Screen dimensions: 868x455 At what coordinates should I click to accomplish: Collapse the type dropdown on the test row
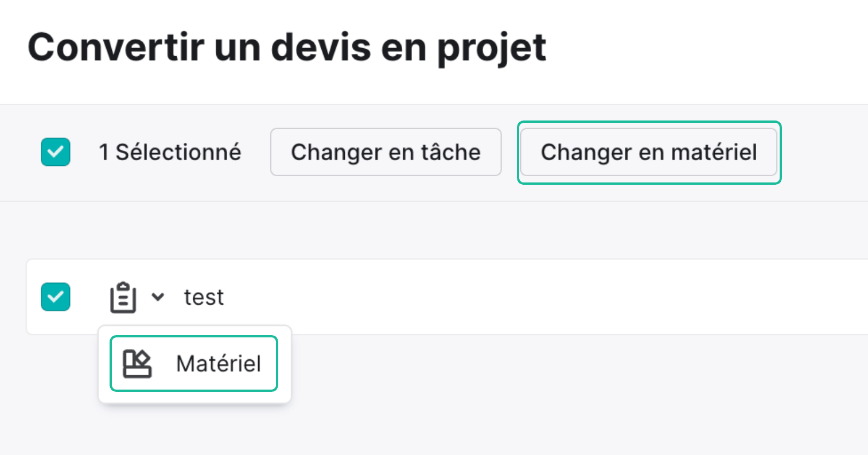click(x=158, y=297)
